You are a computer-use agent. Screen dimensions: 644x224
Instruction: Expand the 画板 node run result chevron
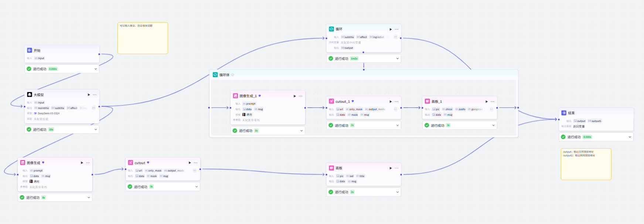click(397, 192)
